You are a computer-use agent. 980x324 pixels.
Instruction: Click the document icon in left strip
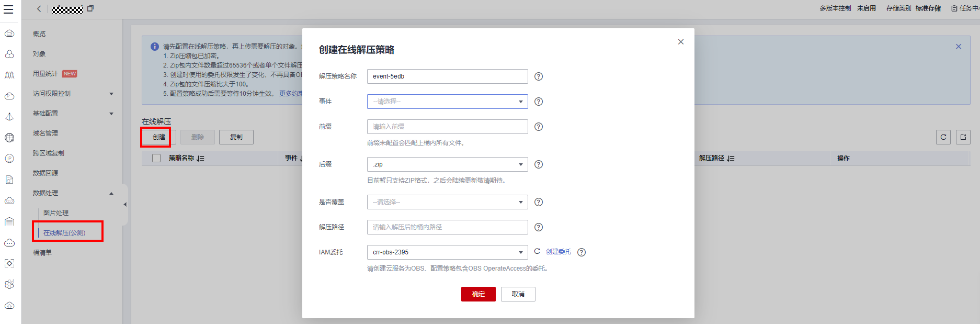tap(9, 180)
